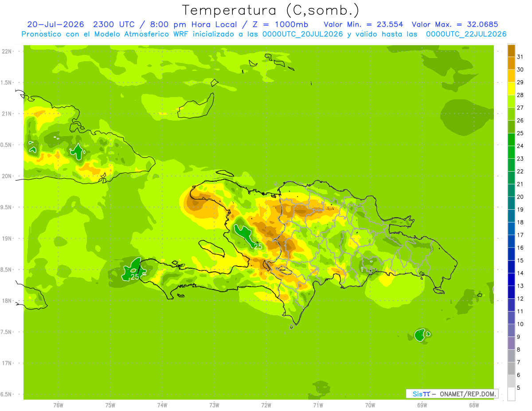Click the "71W" longitude axis label
This screenshot has height=411, width=532.
(318, 405)
